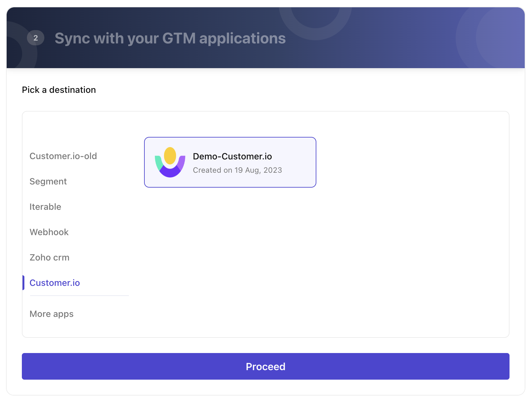
Task: Select the highlighted Customer.io item
Action: point(54,283)
